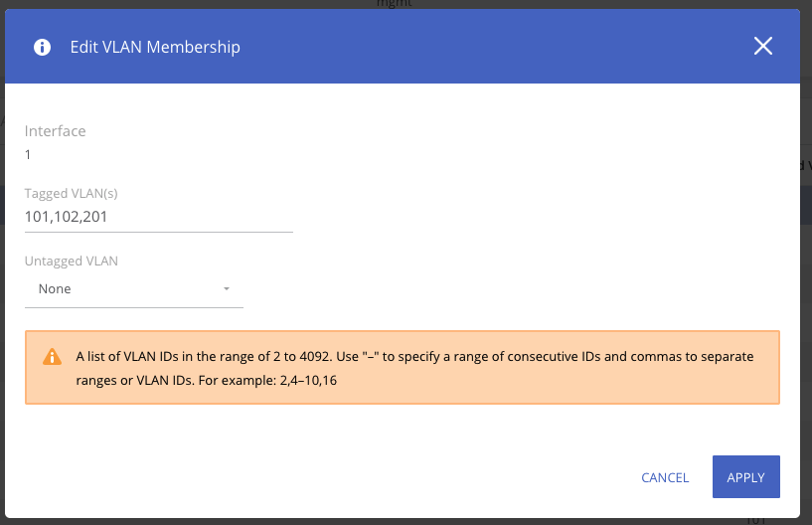This screenshot has width=812, height=525.
Task: Click the Untagged VLAN field label
Action: click(x=72, y=262)
